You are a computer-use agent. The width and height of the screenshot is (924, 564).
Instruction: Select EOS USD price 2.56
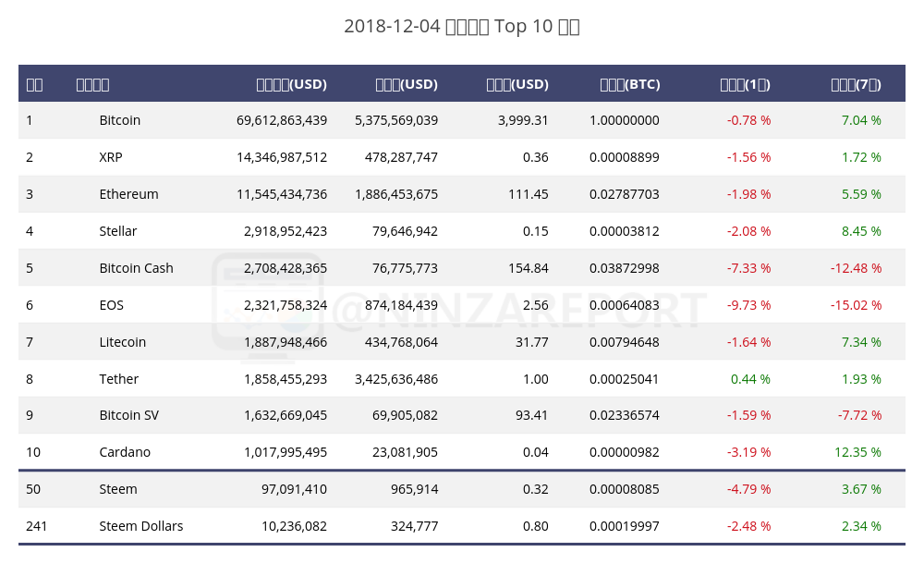pos(536,305)
